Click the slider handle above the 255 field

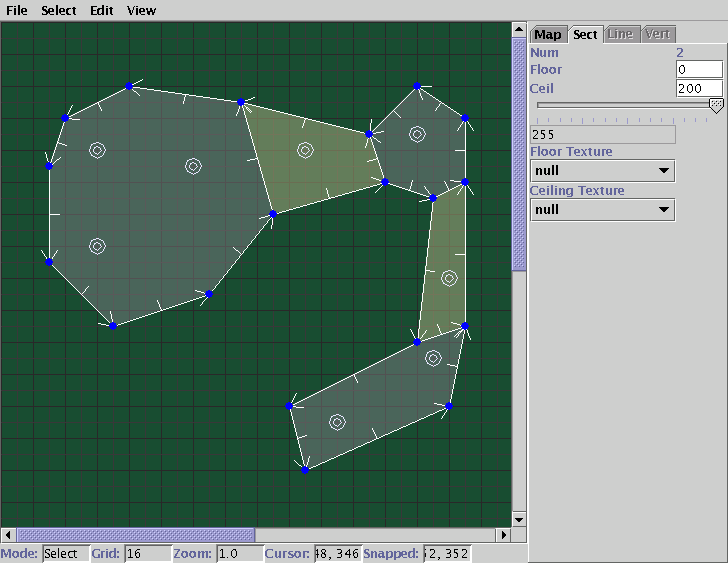click(x=716, y=105)
